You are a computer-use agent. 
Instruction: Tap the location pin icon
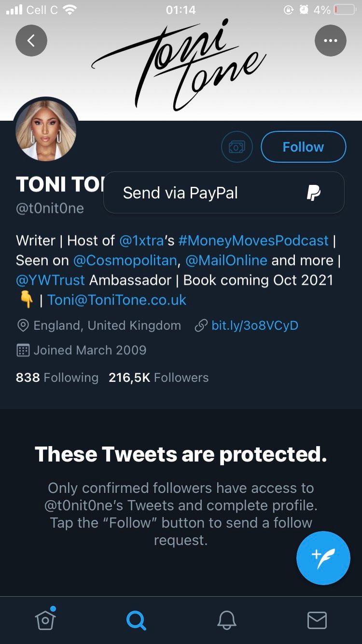tap(23, 325)
